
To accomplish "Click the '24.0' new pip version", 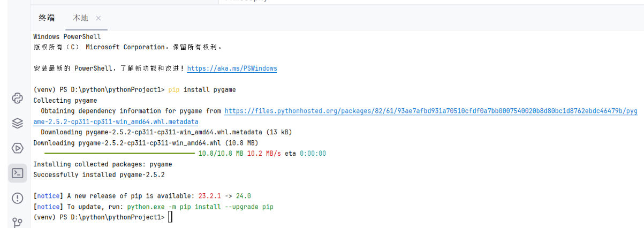I will (243, 196).
